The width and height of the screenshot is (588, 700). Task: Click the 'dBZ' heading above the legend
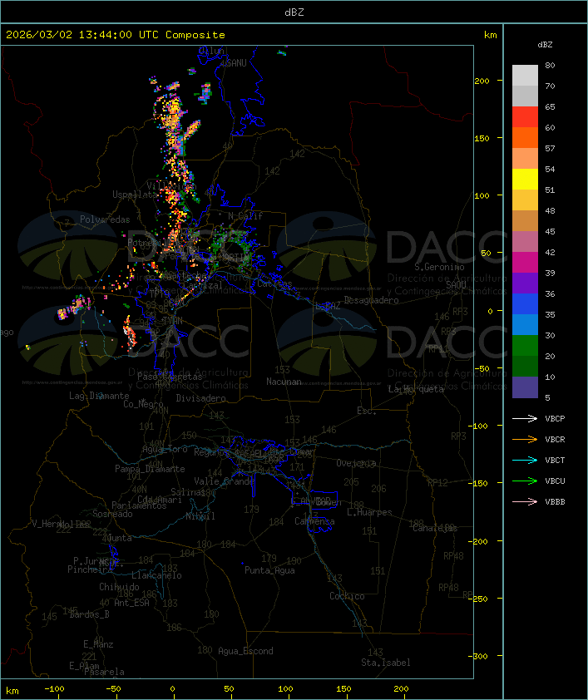(545, 45)
